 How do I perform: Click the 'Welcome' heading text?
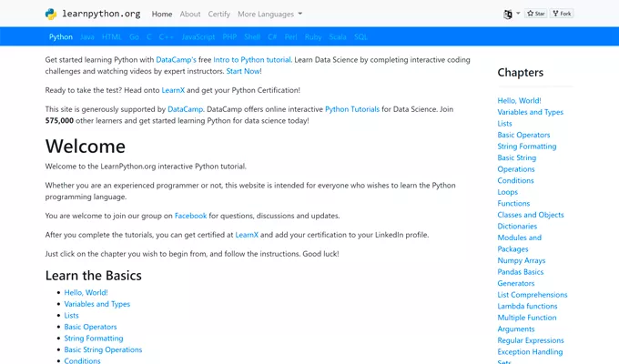coord(86,147)
